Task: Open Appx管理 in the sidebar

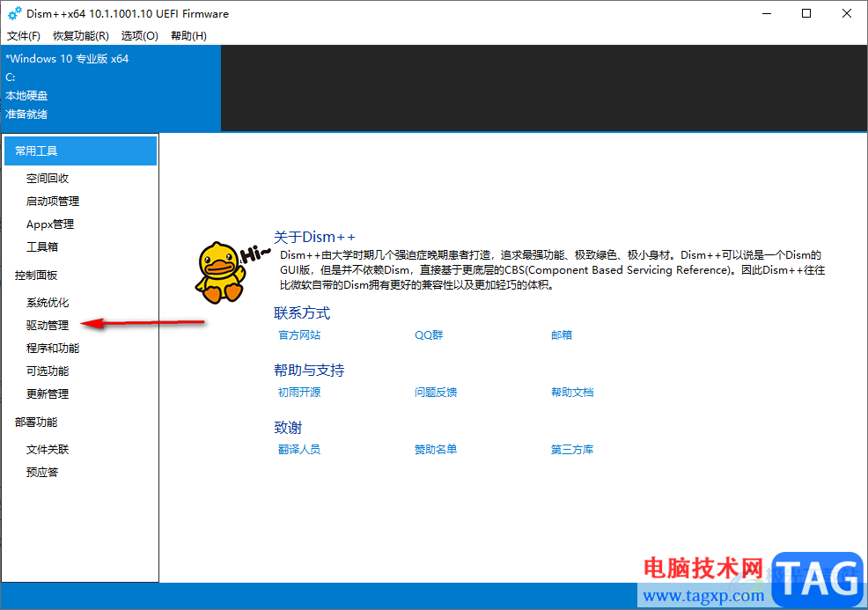Action: pyautogui.click(x=50, y=224)
